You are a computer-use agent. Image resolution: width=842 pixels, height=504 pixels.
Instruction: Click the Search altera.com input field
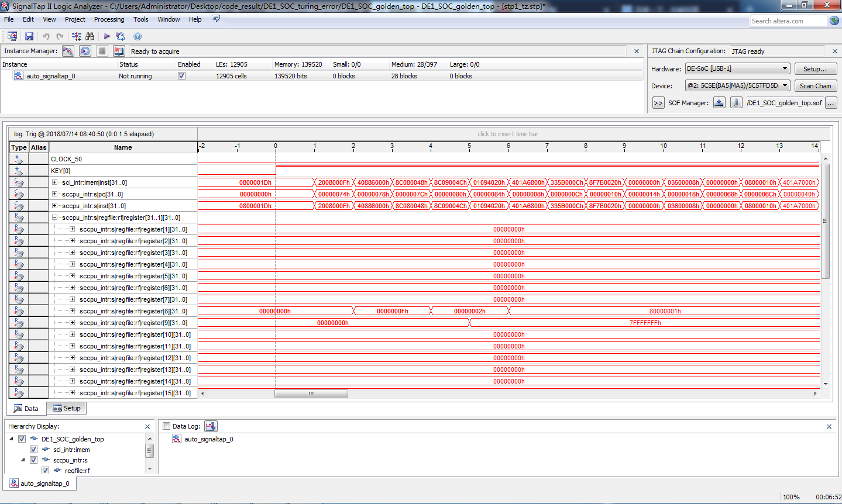point(789,21)
